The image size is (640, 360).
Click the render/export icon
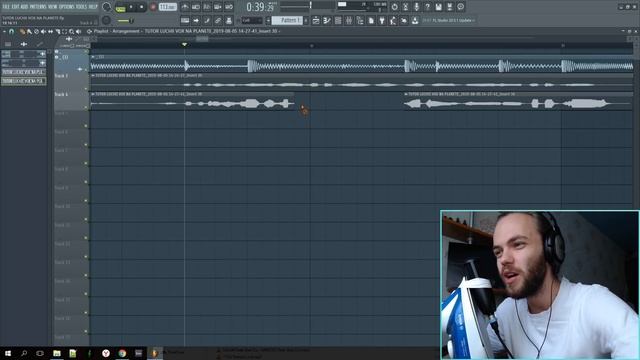click(x=449, y=7)
